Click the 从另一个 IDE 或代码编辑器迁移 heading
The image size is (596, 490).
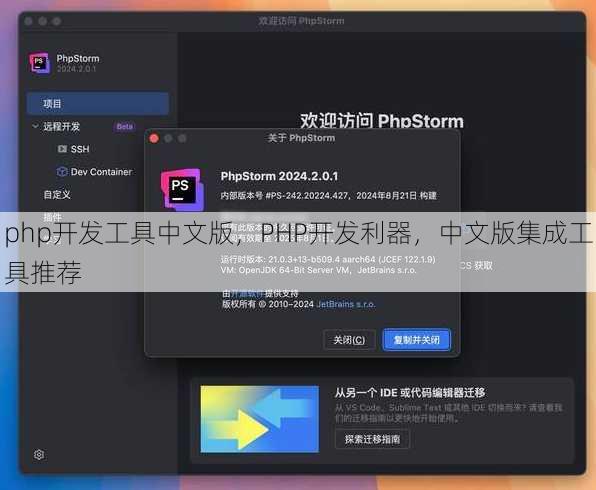[410, 393]
